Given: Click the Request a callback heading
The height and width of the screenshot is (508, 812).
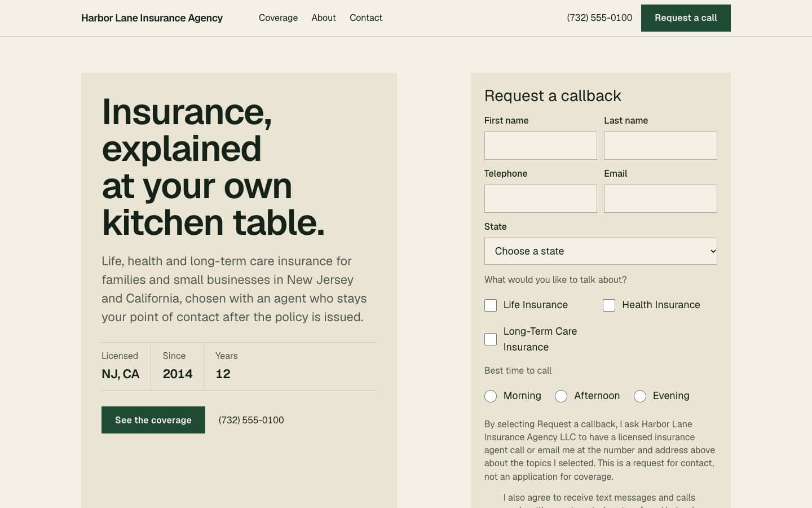Looking at the screenshot, I should (553, 96).
